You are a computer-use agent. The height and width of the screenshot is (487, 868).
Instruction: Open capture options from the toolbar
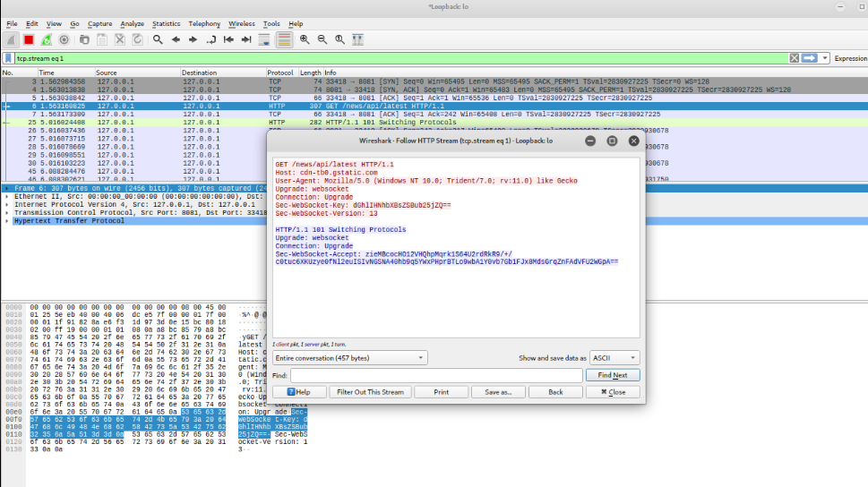click(x=64, y=39)
